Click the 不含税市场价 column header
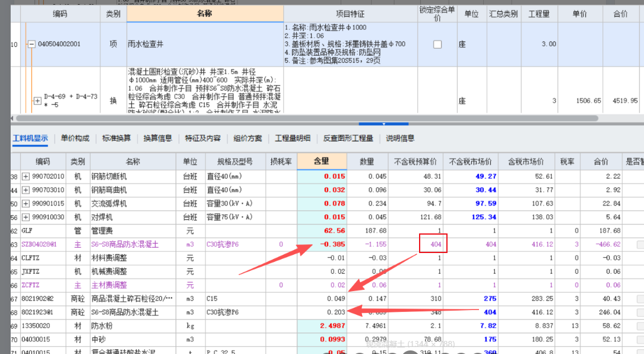Viewport: 644px width, 354px height. pyautogui.click(x=470, y=162)
